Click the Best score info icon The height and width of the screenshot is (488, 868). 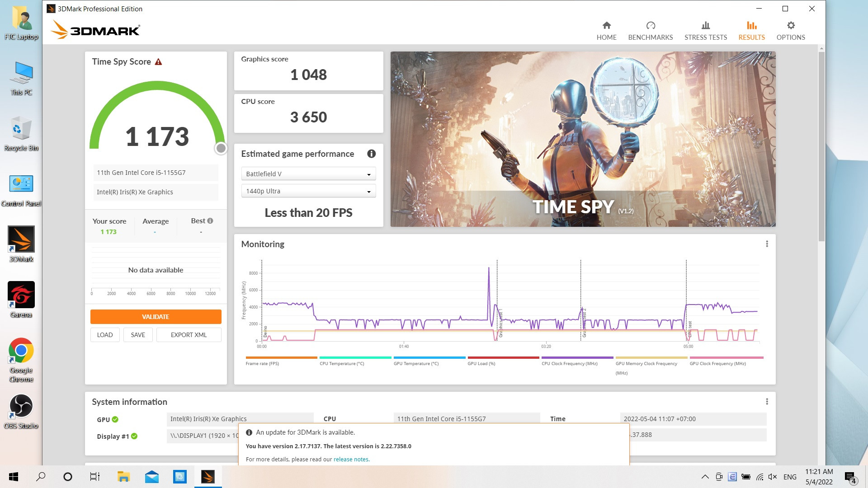point(210,221)
